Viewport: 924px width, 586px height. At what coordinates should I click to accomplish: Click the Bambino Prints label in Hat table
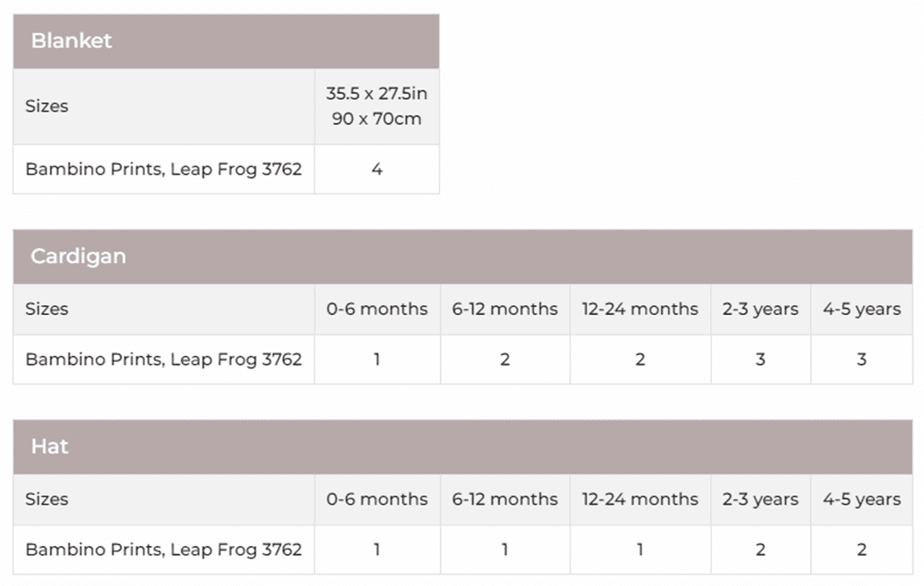click(x=163, y=549)
